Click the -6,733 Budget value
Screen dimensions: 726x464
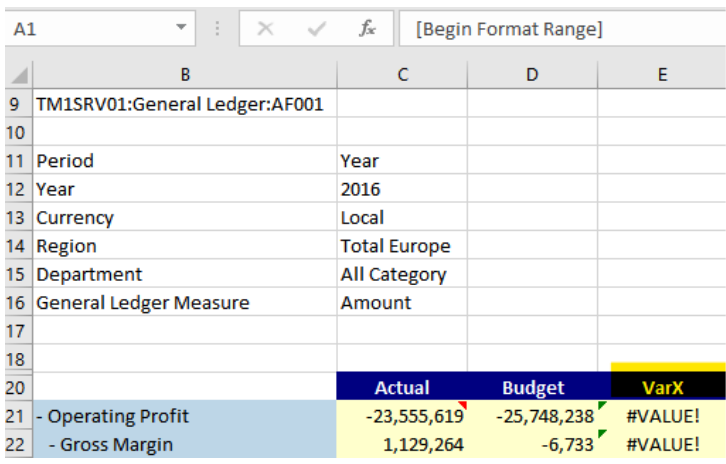tap(532, 444)
